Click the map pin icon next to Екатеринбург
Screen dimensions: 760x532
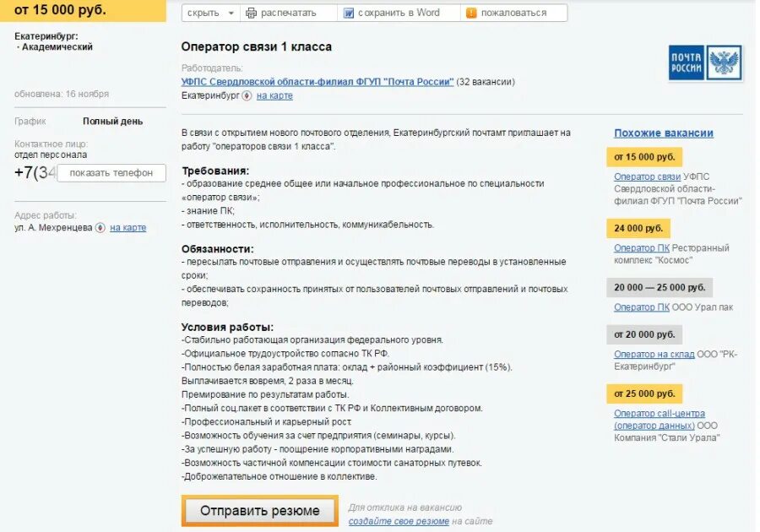coord(247,96)
